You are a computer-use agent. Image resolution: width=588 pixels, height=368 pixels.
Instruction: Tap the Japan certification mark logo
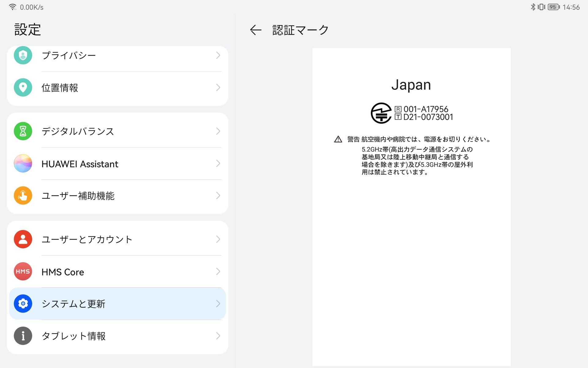pos(381,113)
